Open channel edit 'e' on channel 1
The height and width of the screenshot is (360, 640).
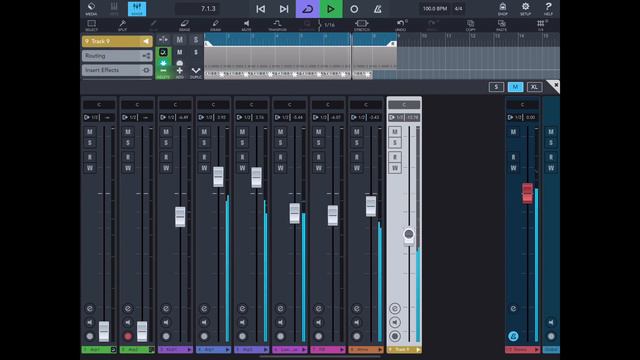point(90,309)
